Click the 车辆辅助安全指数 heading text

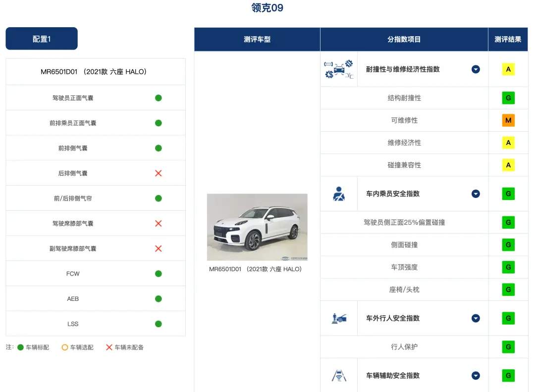point(393,375)
